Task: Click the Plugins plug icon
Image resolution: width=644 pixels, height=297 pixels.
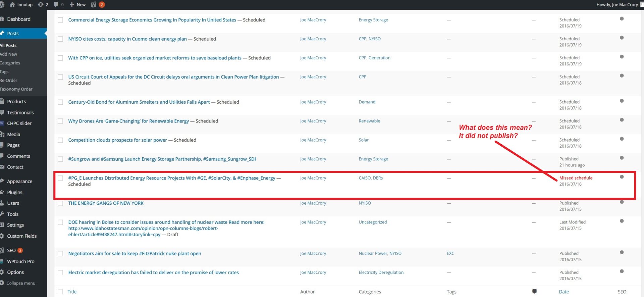Action: click(2, 192)
